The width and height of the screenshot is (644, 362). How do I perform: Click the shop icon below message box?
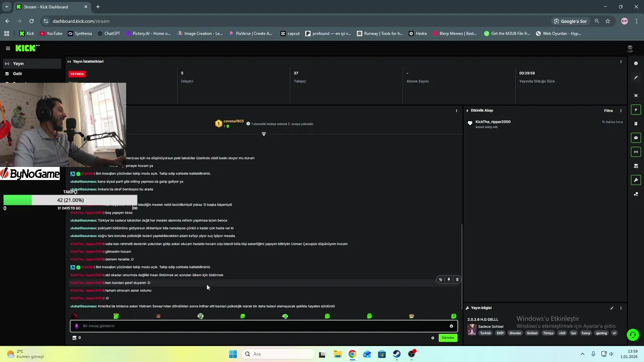[x=74, y=338]
